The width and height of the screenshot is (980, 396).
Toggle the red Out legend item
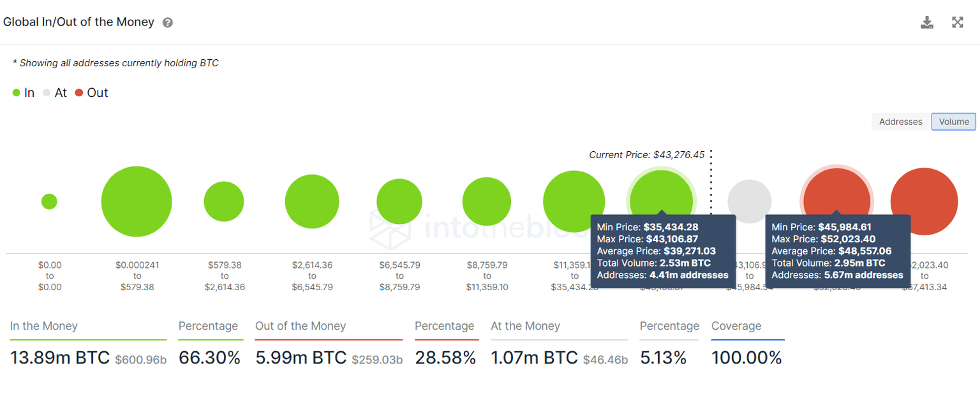91,93
